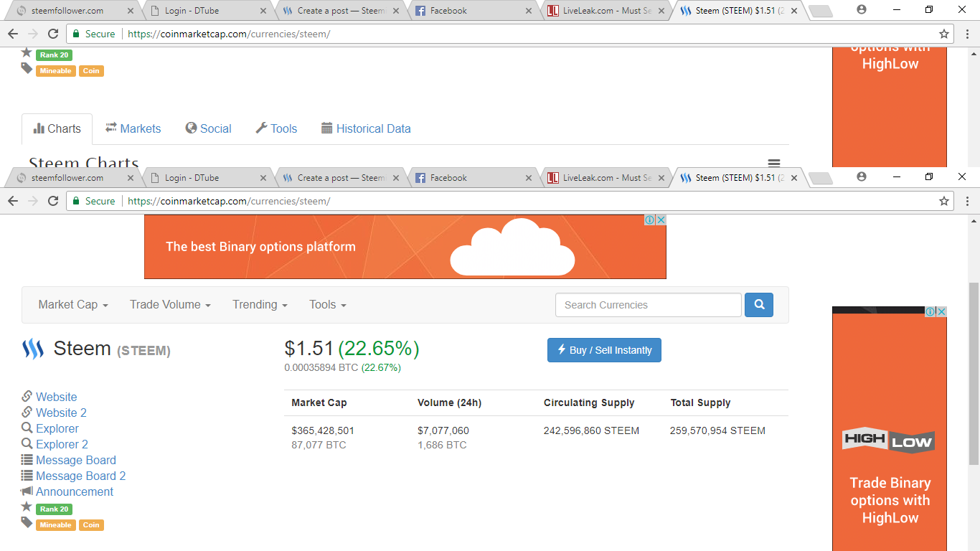The width and height of the screenshot is (980, 551).
Task: Click back arrow in lower browser window
Action: tap(13, 201)
